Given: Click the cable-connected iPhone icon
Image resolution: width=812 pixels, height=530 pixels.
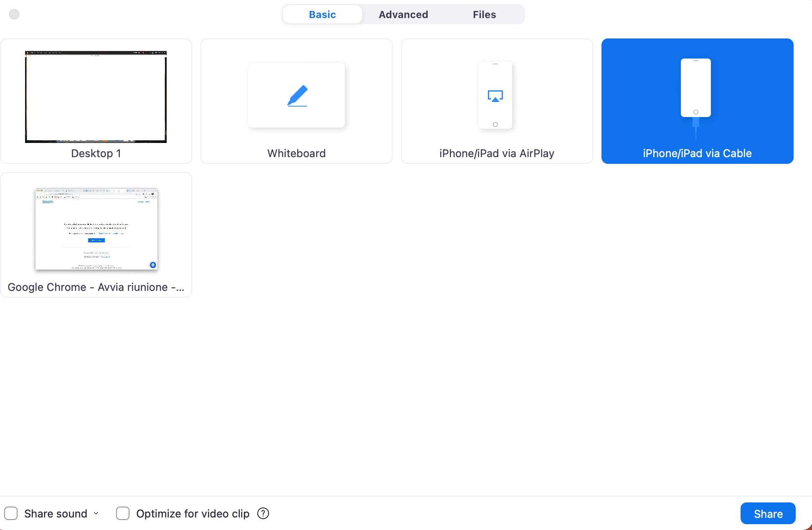Looking at the screenshot, I should pyautogui.click(x=696, y=89).
